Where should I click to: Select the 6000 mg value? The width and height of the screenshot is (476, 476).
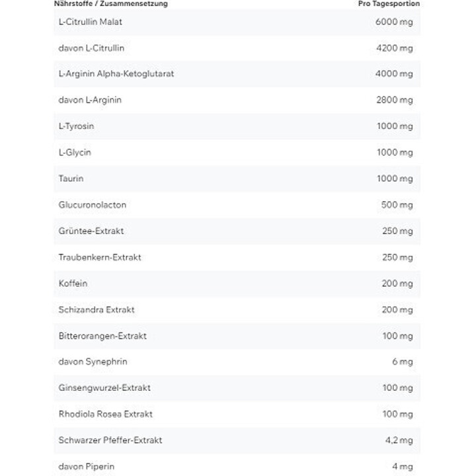(394, 22)
